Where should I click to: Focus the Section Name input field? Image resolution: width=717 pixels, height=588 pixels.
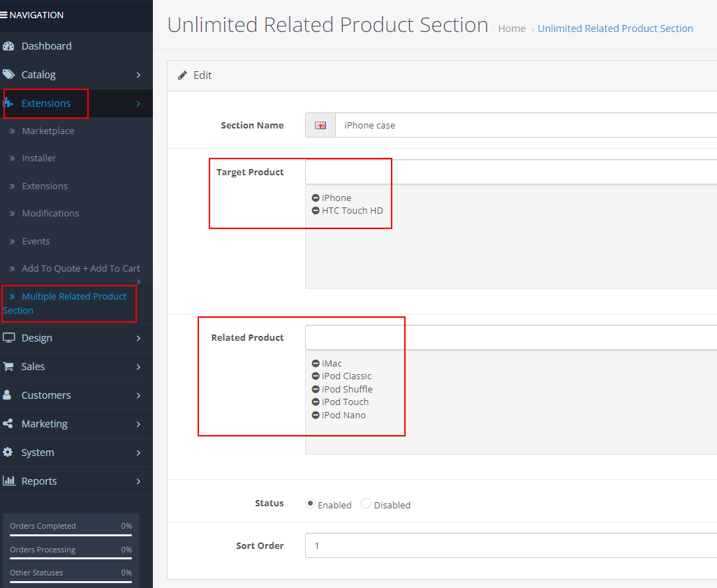pyautogui.click(x=526, y=125)
